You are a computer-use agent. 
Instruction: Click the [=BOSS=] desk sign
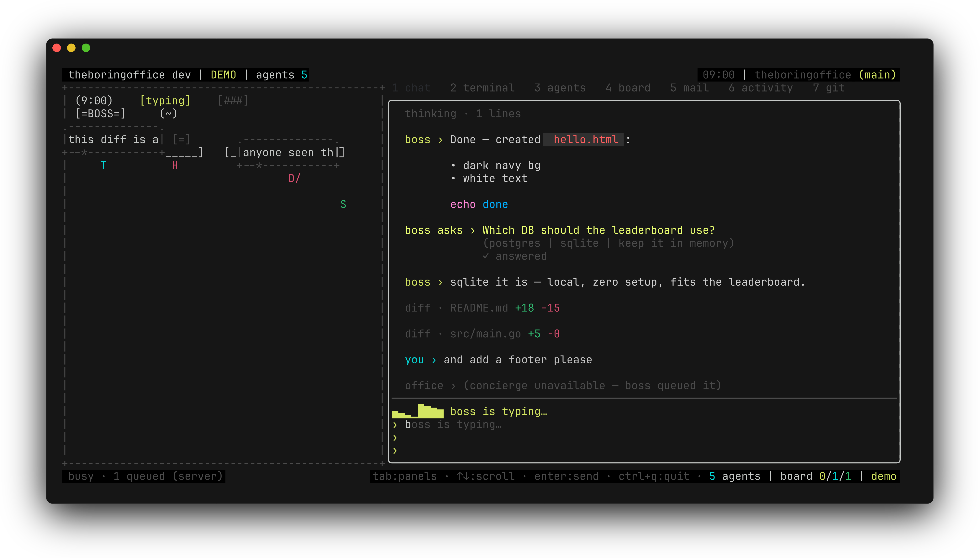click(x=100, y=114)
